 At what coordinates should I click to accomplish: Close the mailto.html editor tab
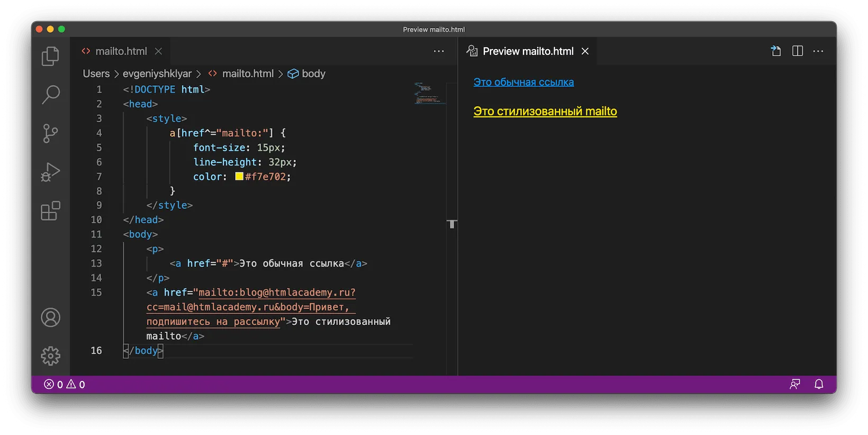click(x=158, y=51)
